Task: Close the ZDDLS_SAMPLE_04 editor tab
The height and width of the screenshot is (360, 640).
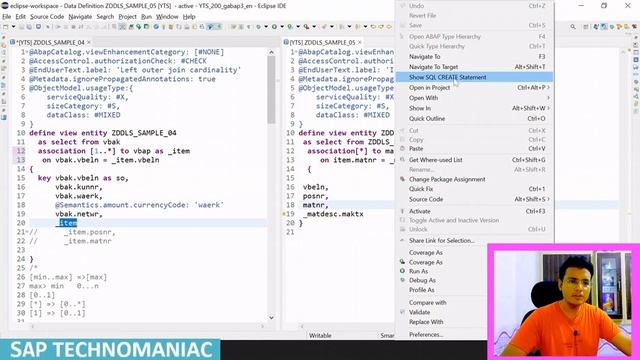Action: [x=89, y=42]
